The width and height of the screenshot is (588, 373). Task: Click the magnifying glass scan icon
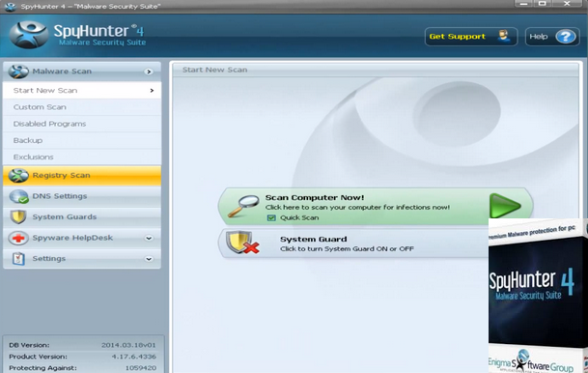243,206
